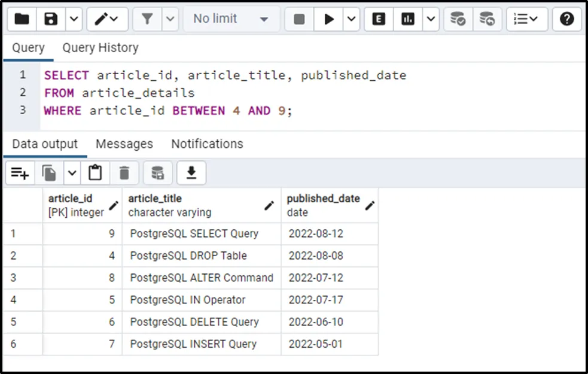Open the Messages tab
Image resolution: width=588 pixels, height=374 pixels.
point(124,144)
